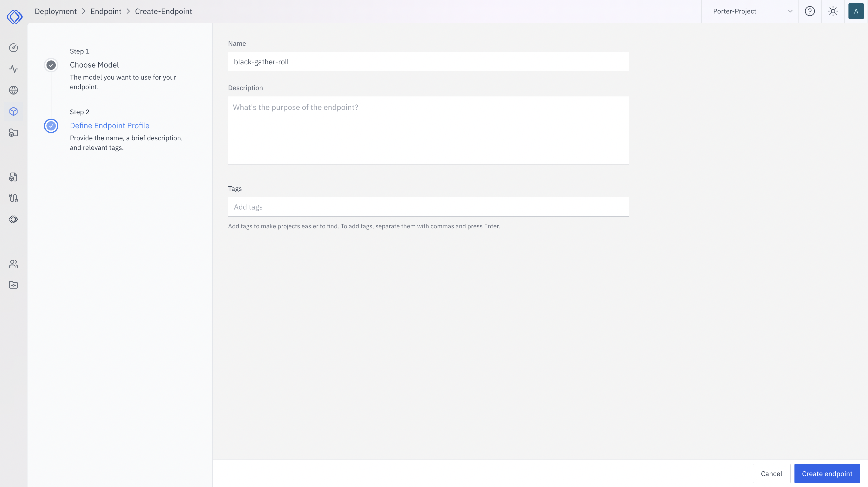Open the help question mark menu
The height and width of the screenshot is (487, 868).
(x=810, y=11)
